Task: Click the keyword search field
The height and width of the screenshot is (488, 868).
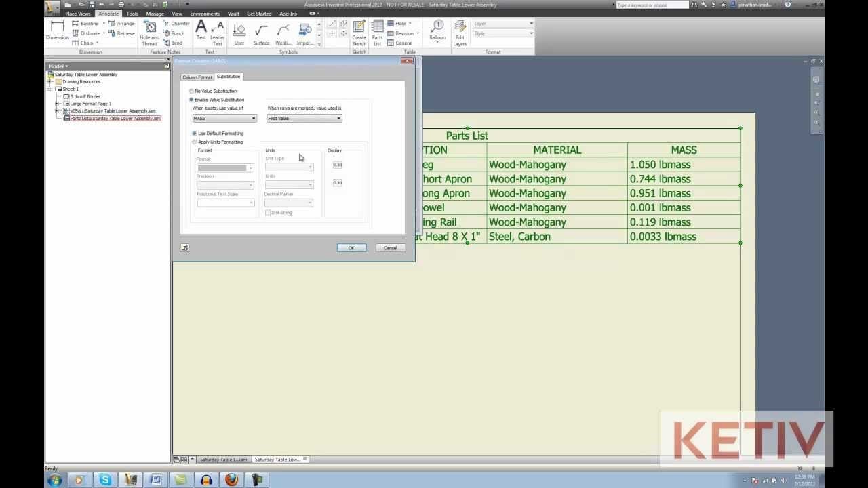Action: click(652, 5)
